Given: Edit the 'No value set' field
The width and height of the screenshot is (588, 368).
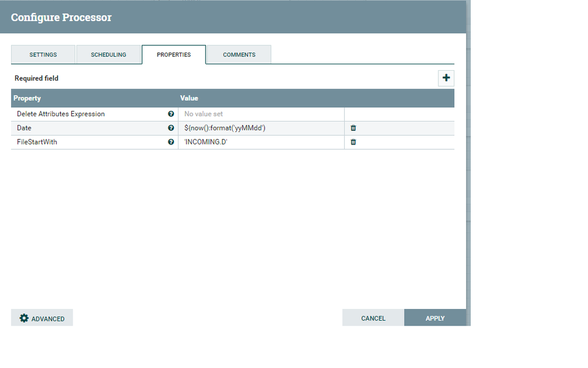Looking at the screenshot, I should pos(262,114).
